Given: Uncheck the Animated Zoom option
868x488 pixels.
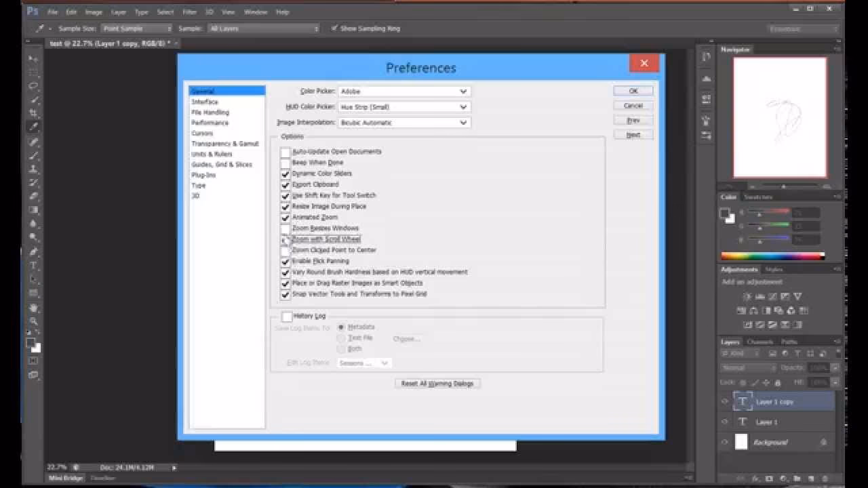Looking at the screenshot, I should [285, 218].
